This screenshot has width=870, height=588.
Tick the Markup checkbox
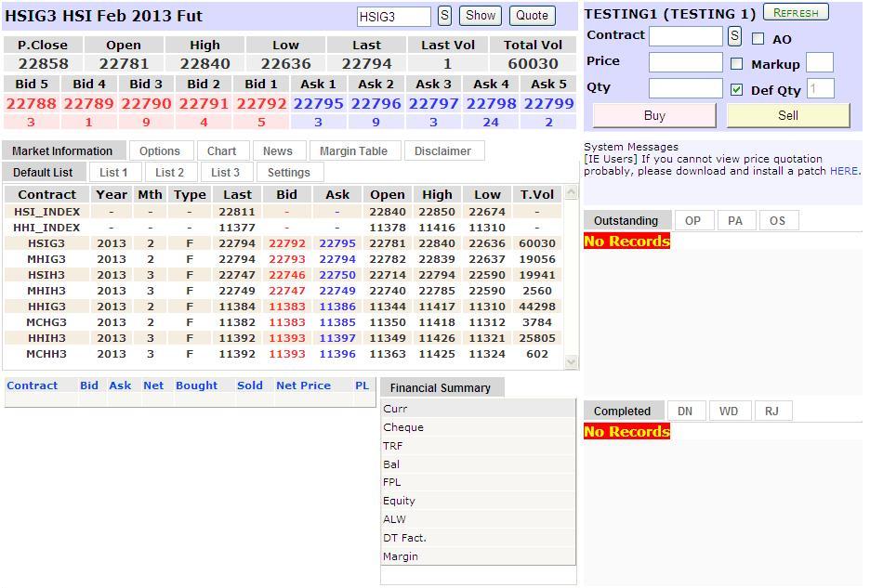pos(737,64)
